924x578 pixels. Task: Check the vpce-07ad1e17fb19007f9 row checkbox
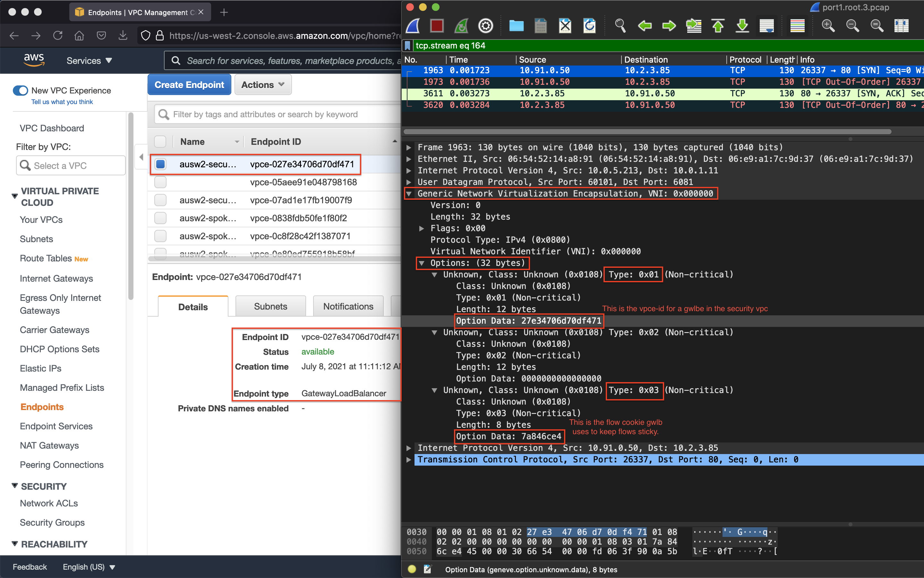(160, 200)
